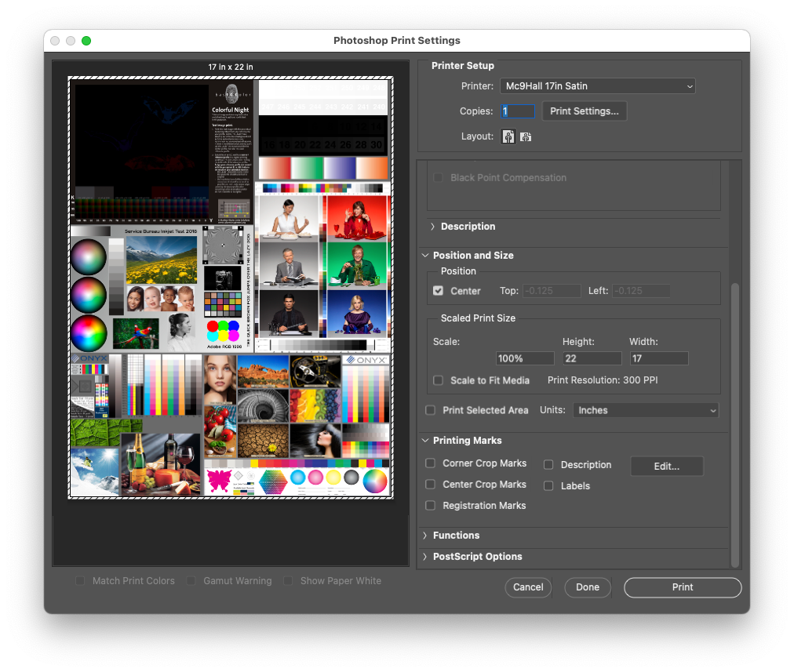
Task: Enable Registration Marks
Action: pyautogui.click(x=430, y=505)
